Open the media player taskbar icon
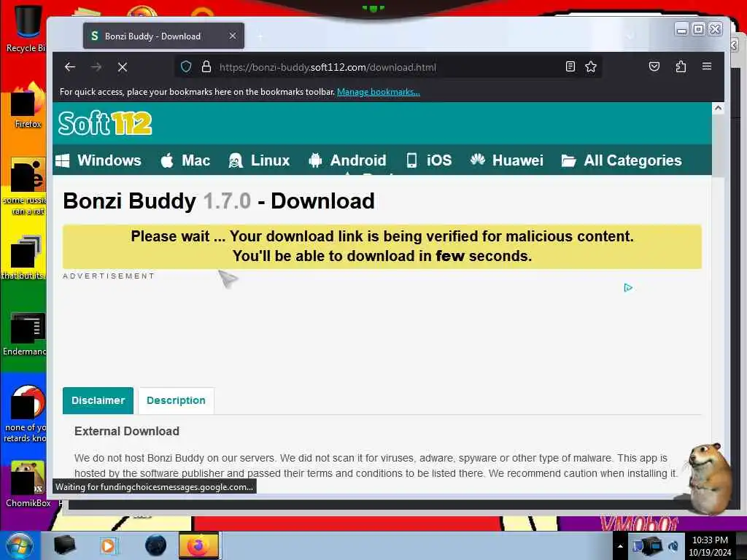This screenshot has height=560, width=747. click(109, 545)
